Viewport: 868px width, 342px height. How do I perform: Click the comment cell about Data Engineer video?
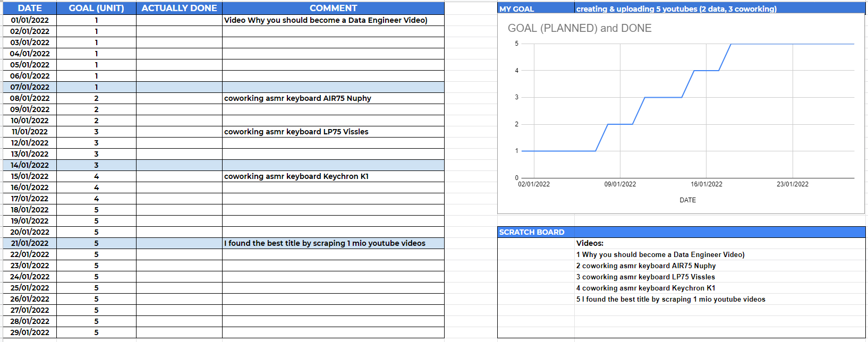(333, 20)
